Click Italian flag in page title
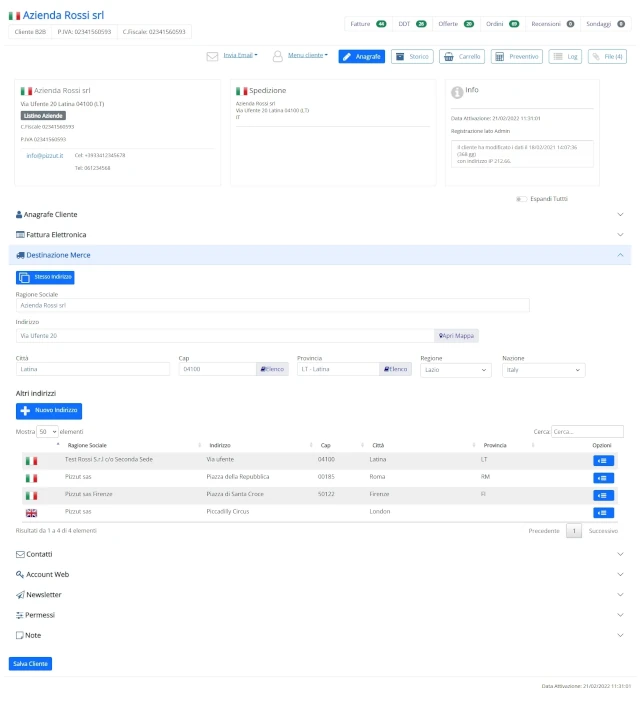The height and width of the screenshot is (704, 640). click(14, 16)
